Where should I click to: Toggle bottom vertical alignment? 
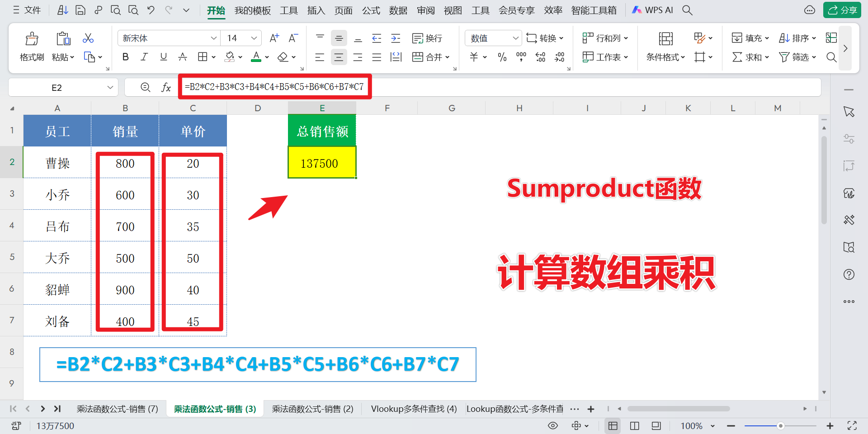point(358,38)
